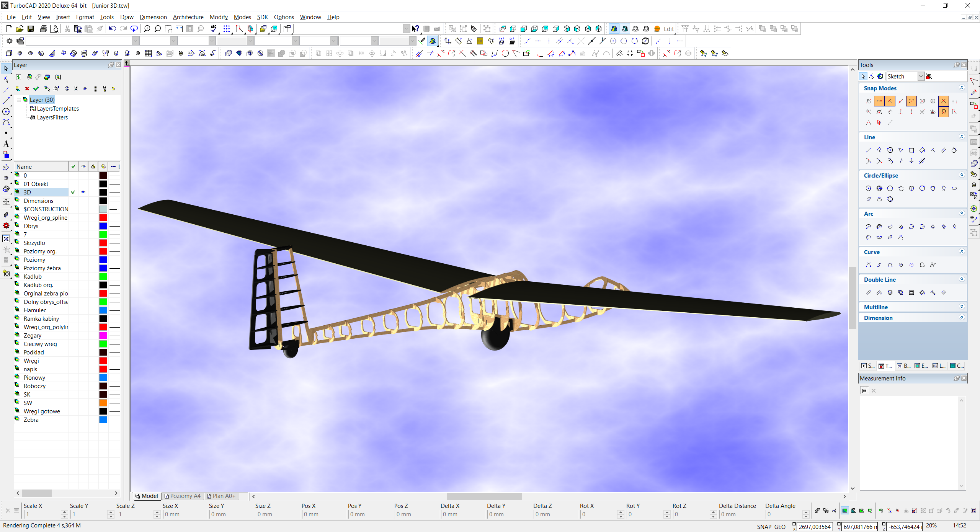Expand the Multiline tools section
The height and width of the screenshot is (532, 980).
pos(962,307)
